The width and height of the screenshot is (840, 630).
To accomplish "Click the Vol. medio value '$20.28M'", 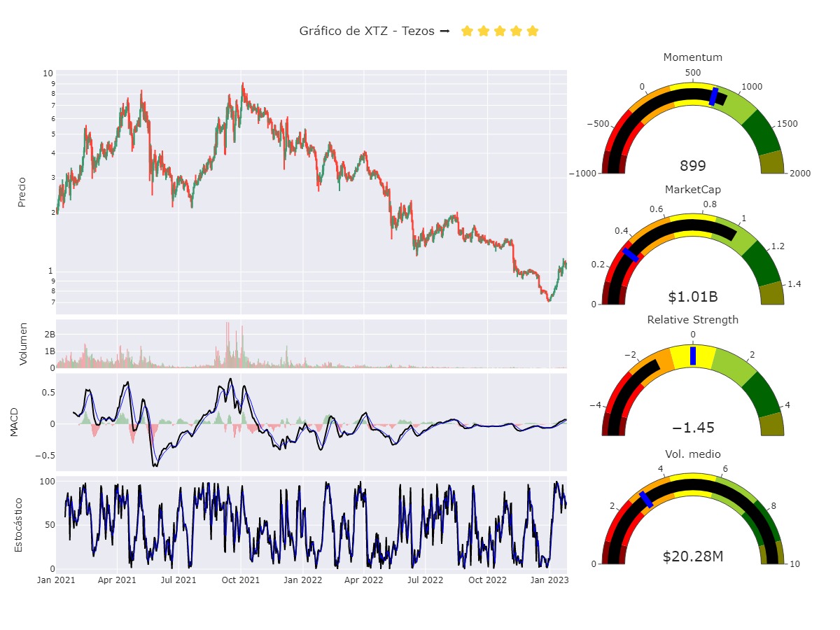I will coord(693,556).
